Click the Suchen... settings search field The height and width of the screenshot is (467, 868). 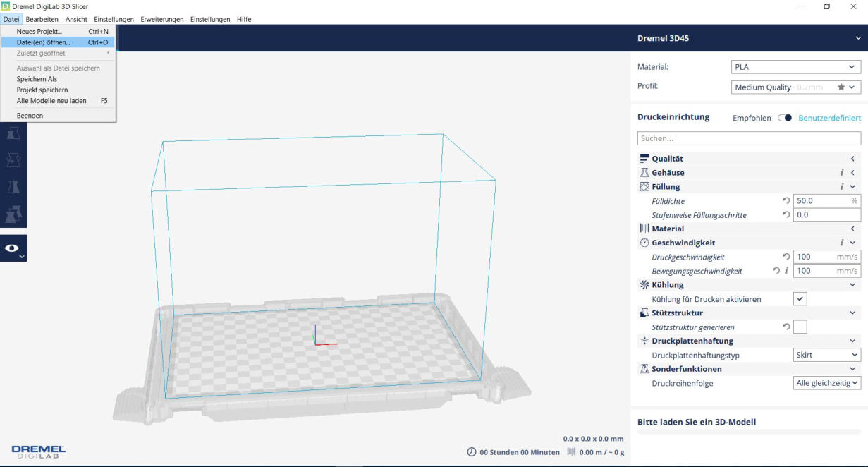749,138
